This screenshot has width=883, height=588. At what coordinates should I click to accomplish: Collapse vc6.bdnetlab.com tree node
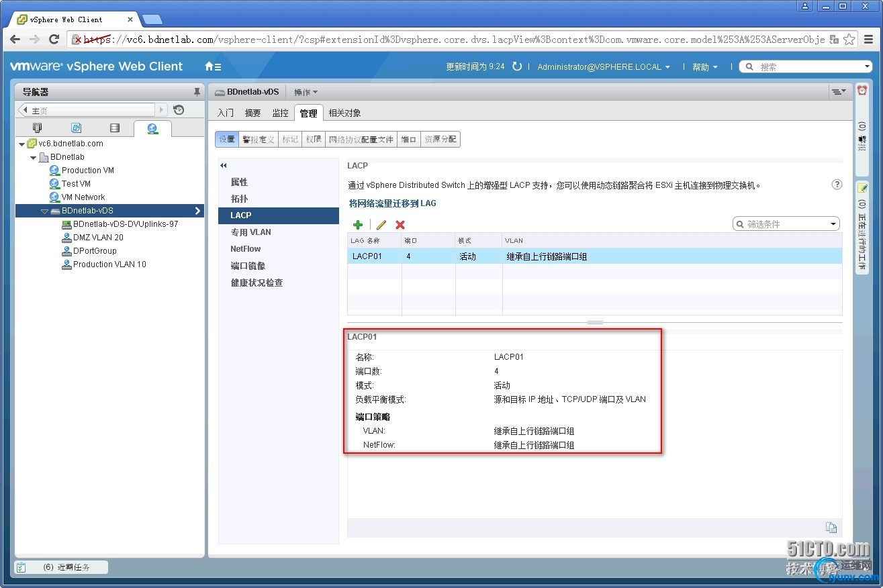click(21, 144)
